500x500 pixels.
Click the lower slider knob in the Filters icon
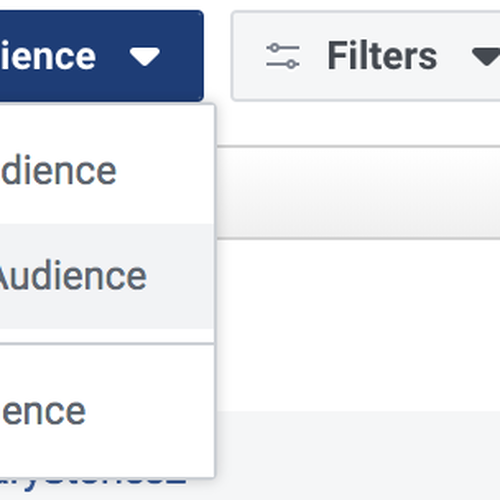[x=291, y=64]
